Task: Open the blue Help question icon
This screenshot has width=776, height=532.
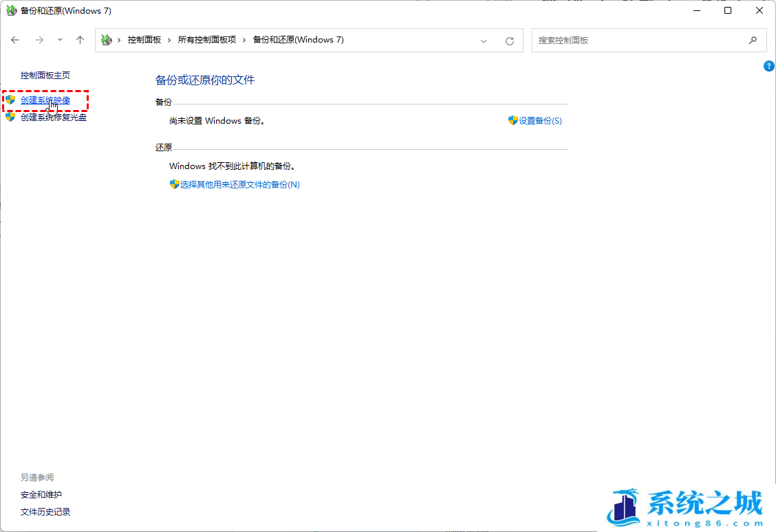Action: (x=769, y=66)
